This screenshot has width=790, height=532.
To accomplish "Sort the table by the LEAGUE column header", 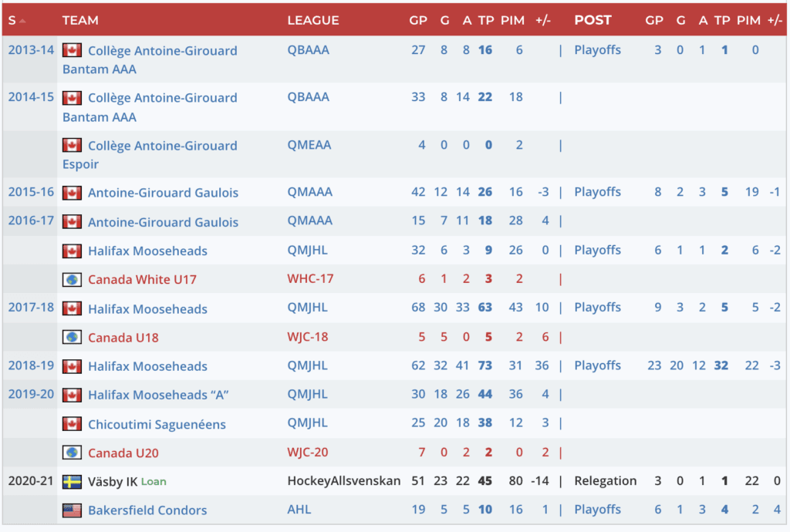I will (x=312, y=20).
